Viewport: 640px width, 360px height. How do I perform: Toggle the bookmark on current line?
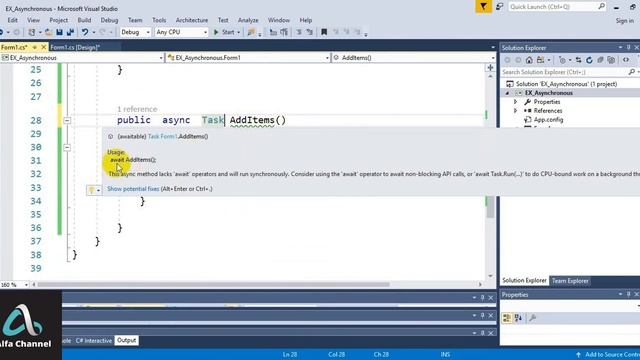pyautogui.click(x=324, y=32)
